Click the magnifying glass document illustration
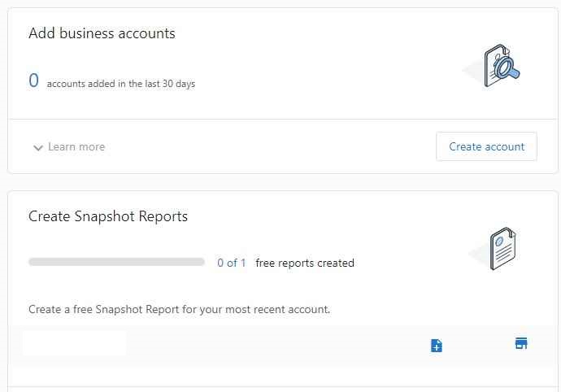561x392 pixels. [502, 66]
